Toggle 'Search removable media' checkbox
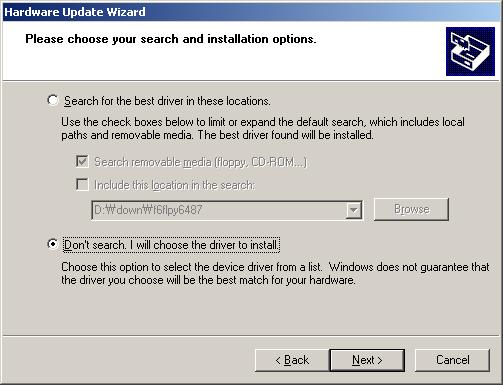This screenshot has width=503, height=385. [x=82, y=162]
